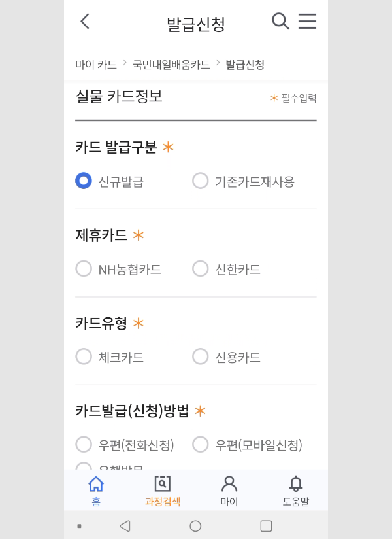Open the 국민내일배움카드 breadcrumb link
Image resolution: width=392 pixels, height=539 pixels.
[x=171, y=65]
